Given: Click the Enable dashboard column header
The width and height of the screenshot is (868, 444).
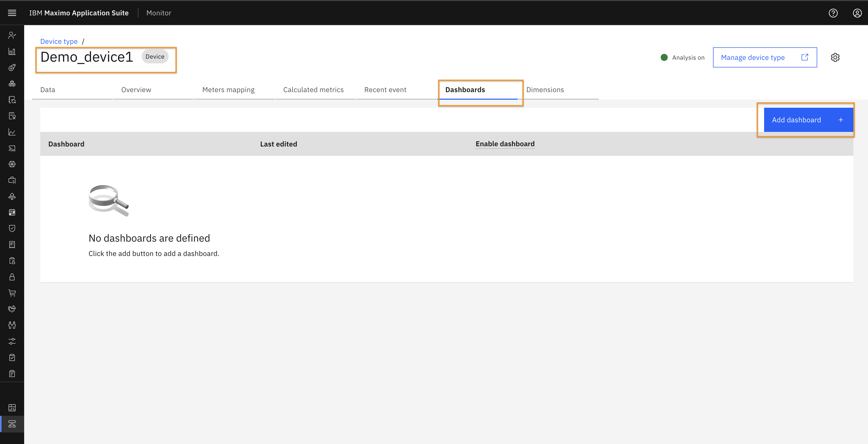Looking at the screenshot, I should coord(505,144).
